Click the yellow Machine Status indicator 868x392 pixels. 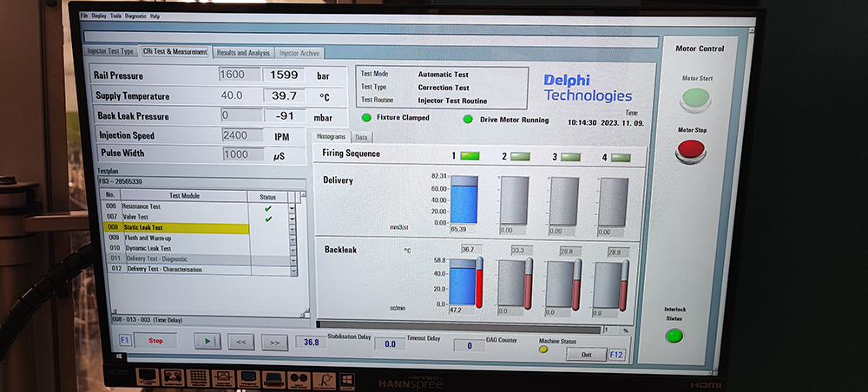coord(544,350)
